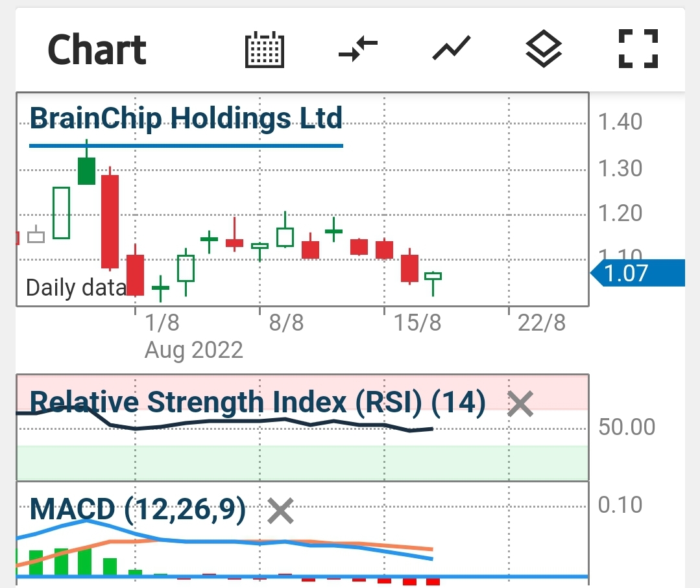
Task: Remove the RSI (14) indicator
Action: coord(520,404)
